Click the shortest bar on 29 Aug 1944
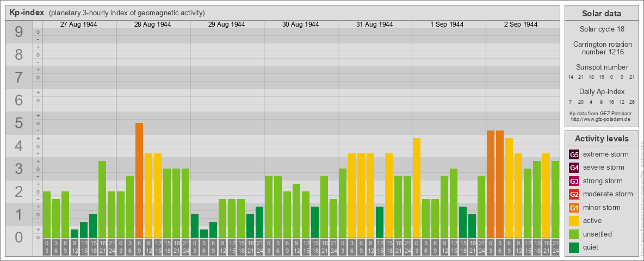Viewport: 644px width, 261px height. click(204, 233)
